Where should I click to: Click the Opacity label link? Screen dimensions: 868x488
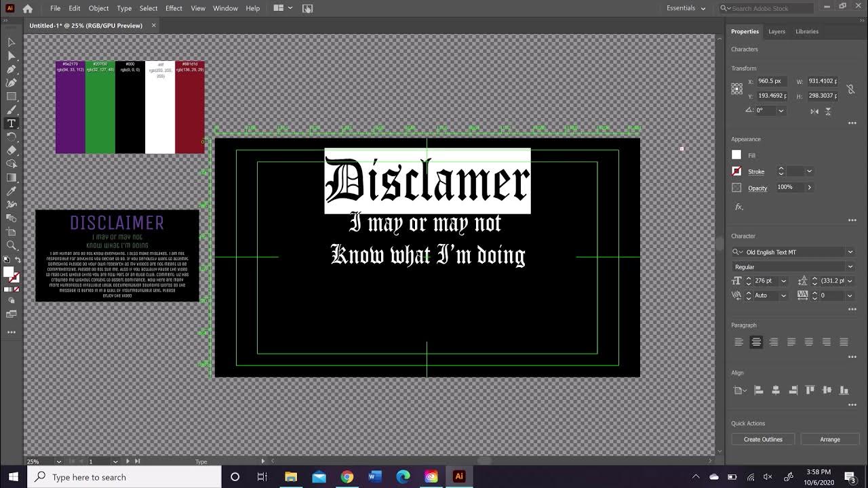click(x=757, y=188)
